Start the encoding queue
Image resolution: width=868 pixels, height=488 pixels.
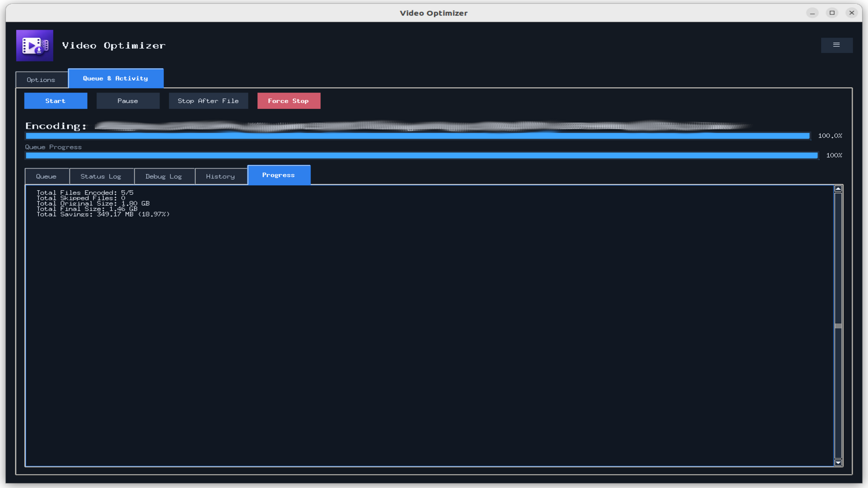56,101
